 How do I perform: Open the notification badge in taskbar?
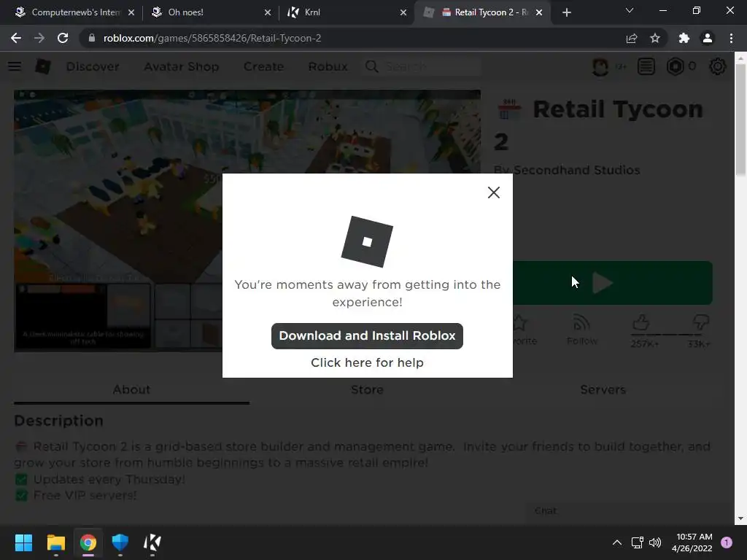coord(727,542)
